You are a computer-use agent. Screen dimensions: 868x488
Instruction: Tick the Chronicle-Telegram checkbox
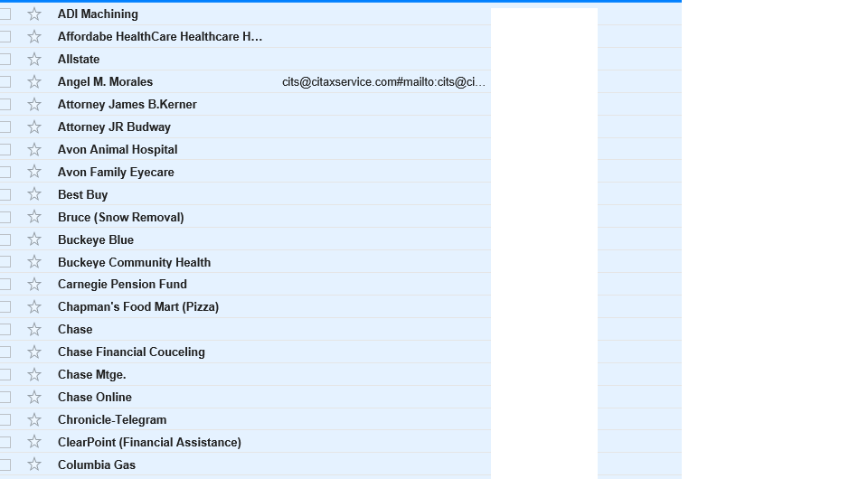(5, 420)
